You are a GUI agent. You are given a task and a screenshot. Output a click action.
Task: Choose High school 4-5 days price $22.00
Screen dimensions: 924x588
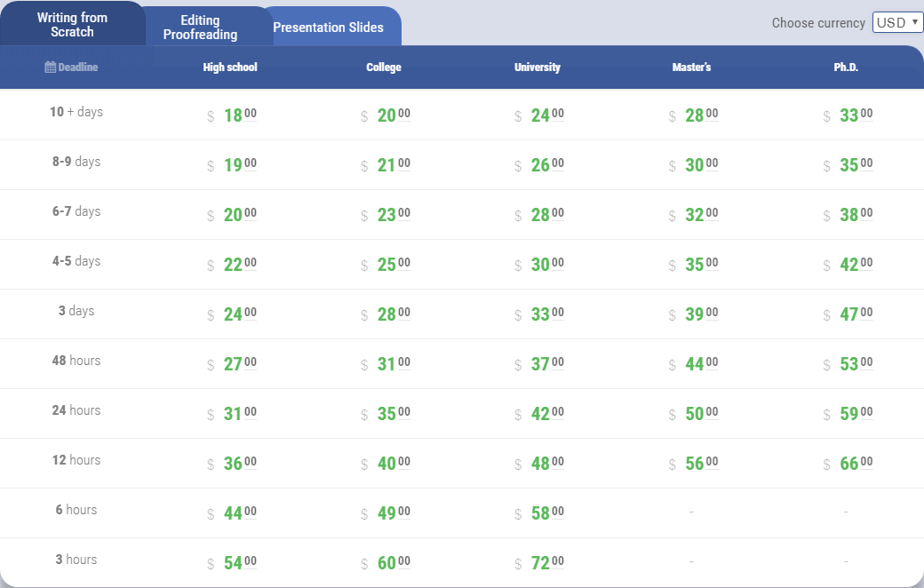[232, 264]
